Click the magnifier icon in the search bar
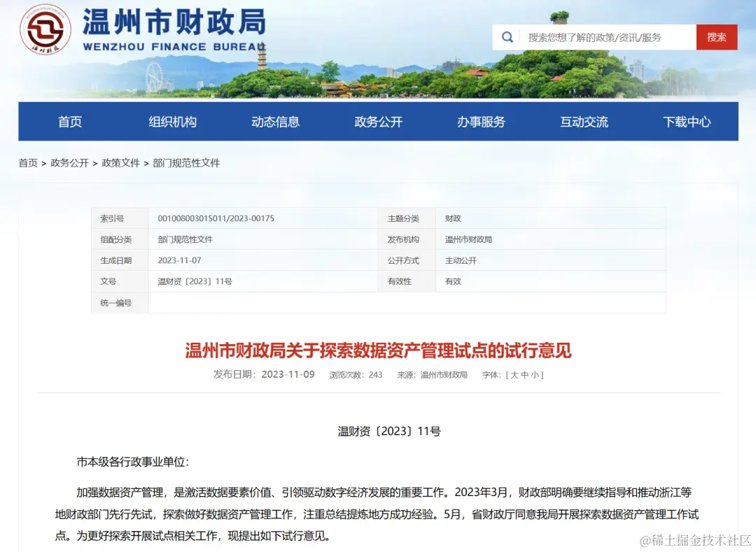Screen dimensions: 756x552 [507, 36]
